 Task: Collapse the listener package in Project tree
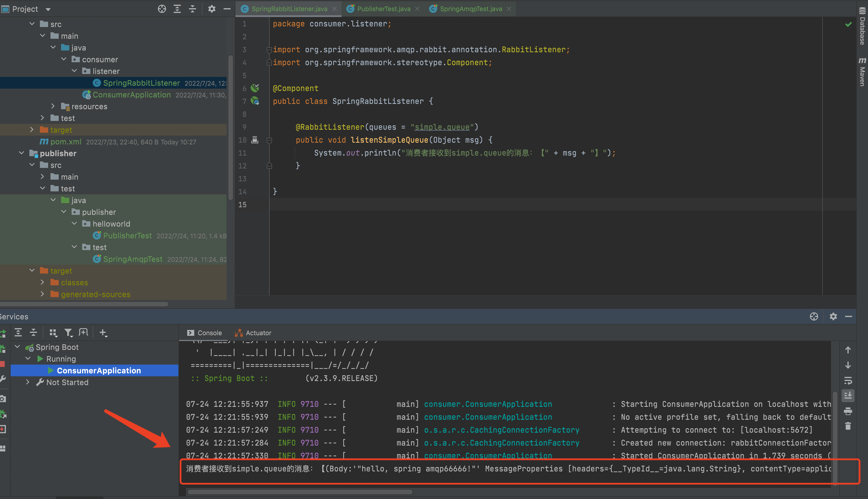click(x=75, y=71)
